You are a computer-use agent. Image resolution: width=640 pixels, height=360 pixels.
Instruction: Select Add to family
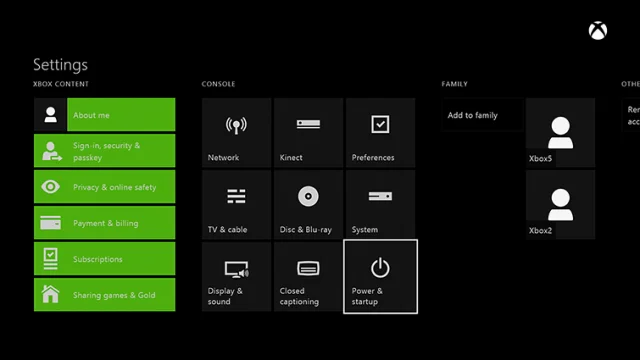pos(482,115)
